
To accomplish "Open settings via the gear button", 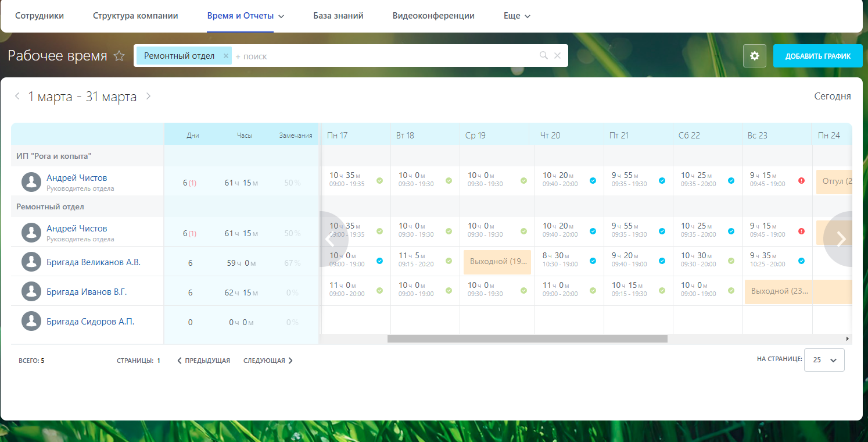I will [755, 56].
